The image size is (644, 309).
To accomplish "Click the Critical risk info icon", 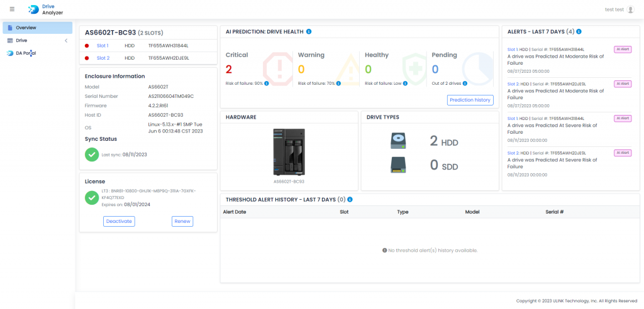I will [267, 84].
